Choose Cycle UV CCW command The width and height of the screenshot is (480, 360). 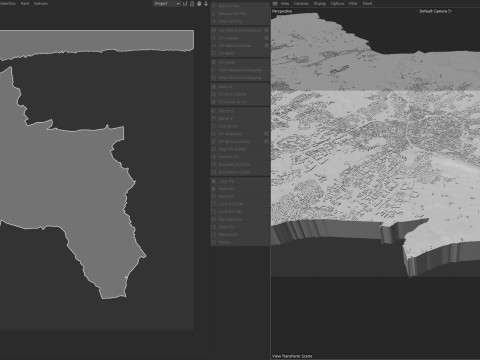(x=240, y=204)
